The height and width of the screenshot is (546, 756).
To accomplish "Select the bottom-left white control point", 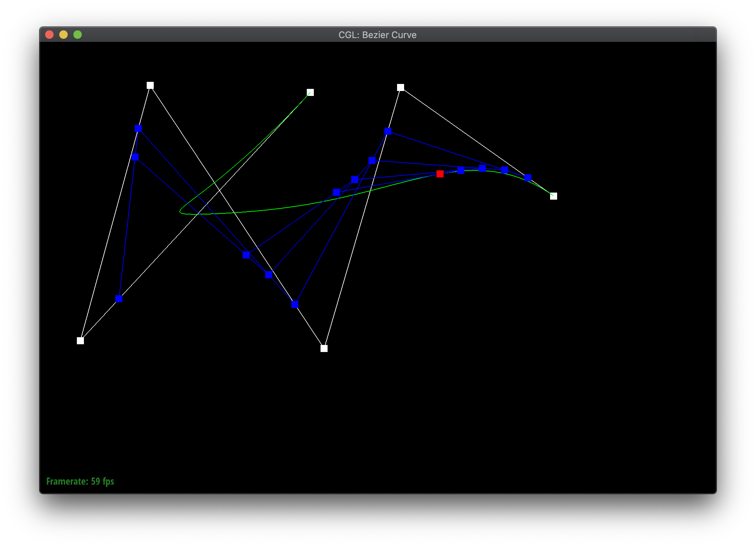I will [x=80, y=341].
